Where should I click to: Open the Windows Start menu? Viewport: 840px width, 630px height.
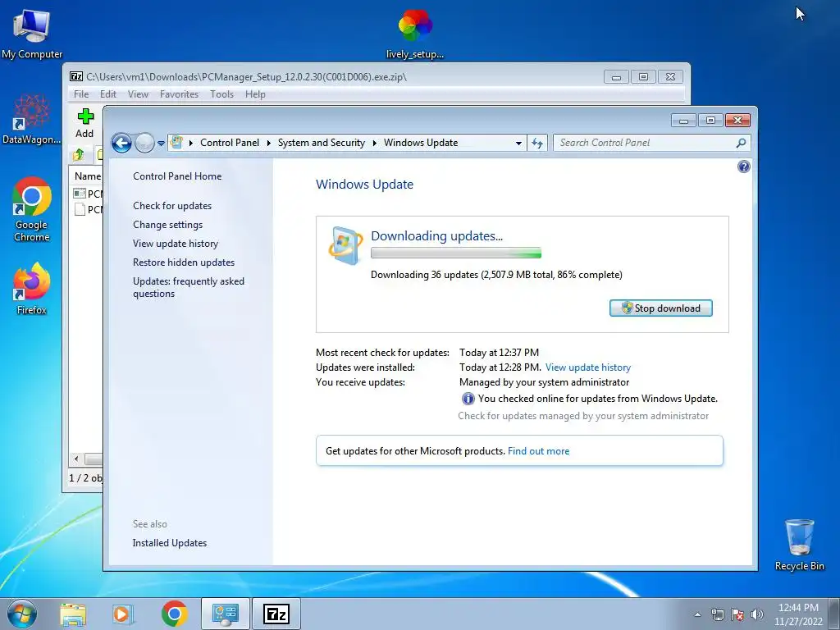click(22, 614)
